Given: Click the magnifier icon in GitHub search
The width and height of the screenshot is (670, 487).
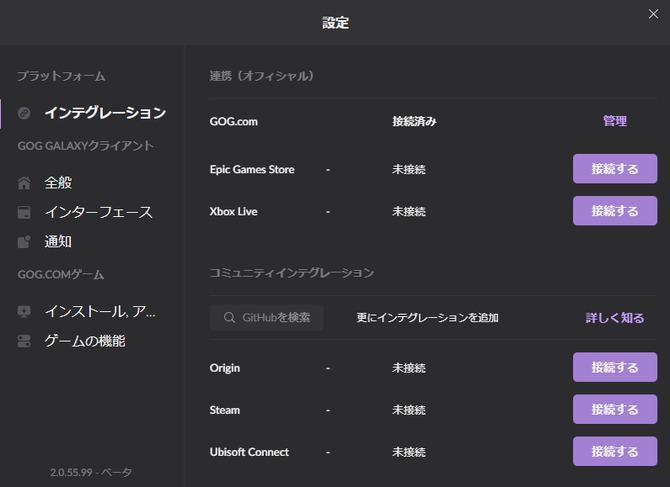Looking at the screenshot, I should [x=229, y=317].
